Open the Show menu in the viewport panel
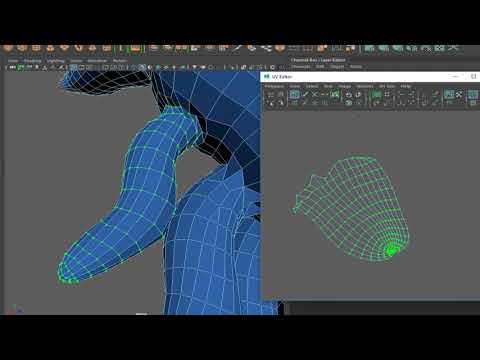 76,61
